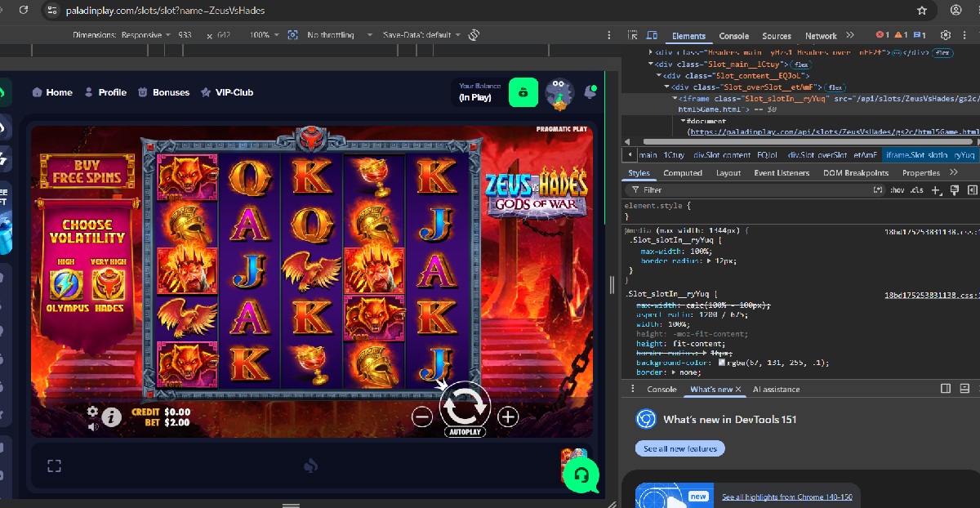Open the Computed sub-tab

(x=683, y=173)
